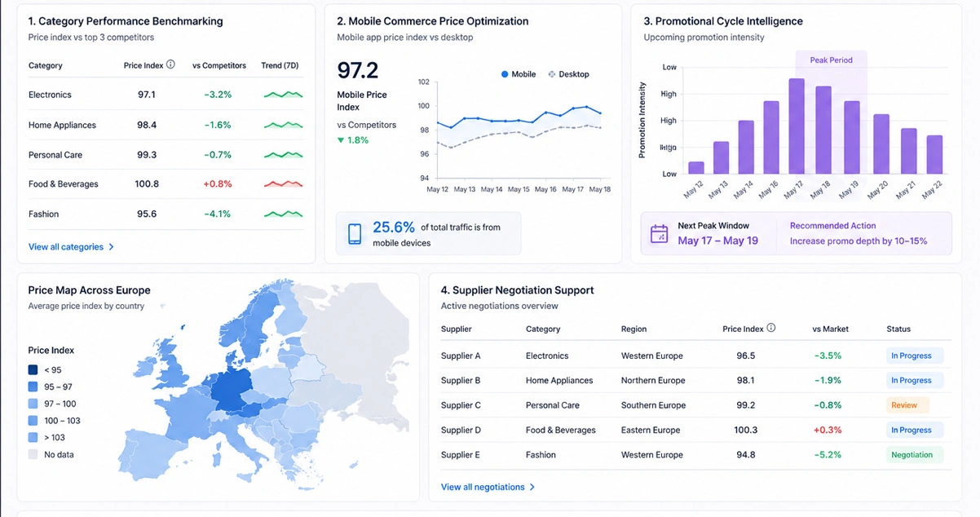Image resolution: width=980 pixels, height=517 pixels.
Task: Sort by the Trend (7D) column header
Action: coord(279,65)
